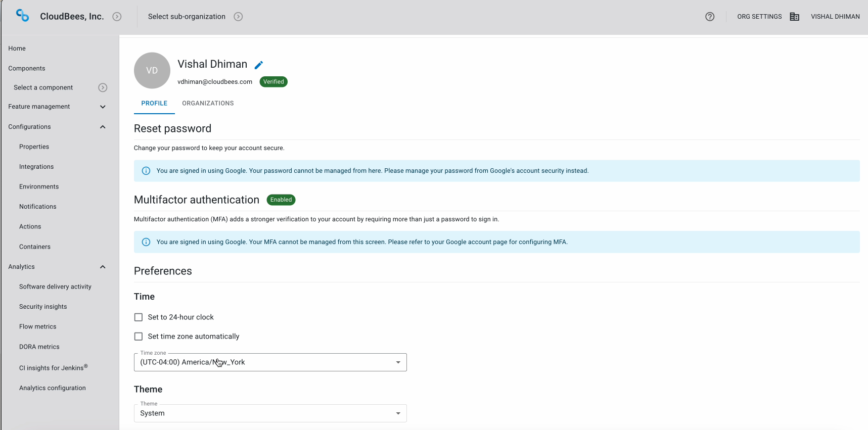Collapse the Analytics section
This screenshot has height=430, width=868.
pyautogui.click(x=103, y=267)
